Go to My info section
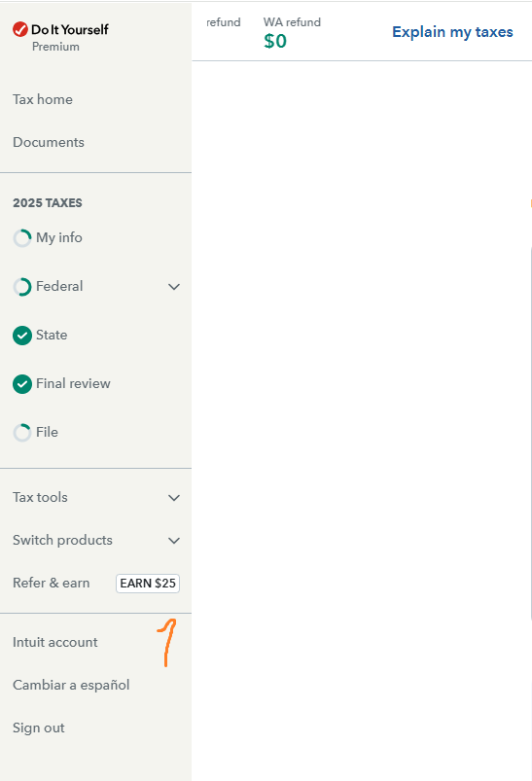Screen dimensions: 532x781 [58, 237]
